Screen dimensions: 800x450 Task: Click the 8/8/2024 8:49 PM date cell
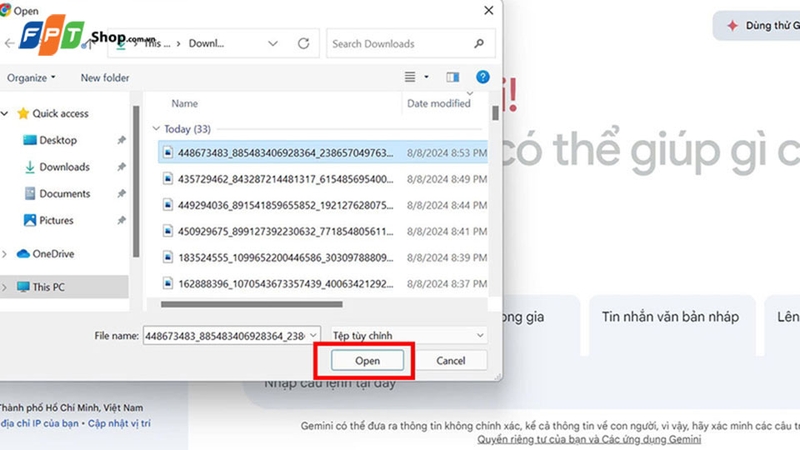pyautogui.click(x=446, y=179)
